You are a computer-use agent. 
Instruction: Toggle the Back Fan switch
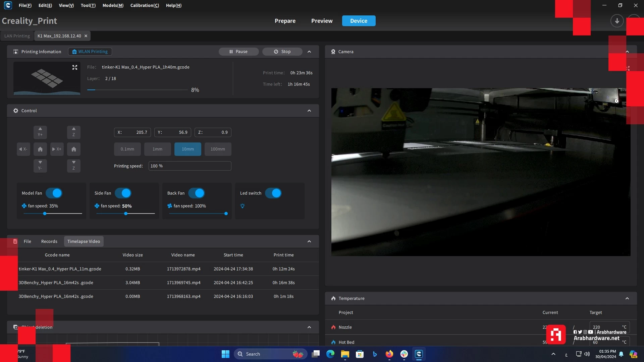[x=196, y=193]
